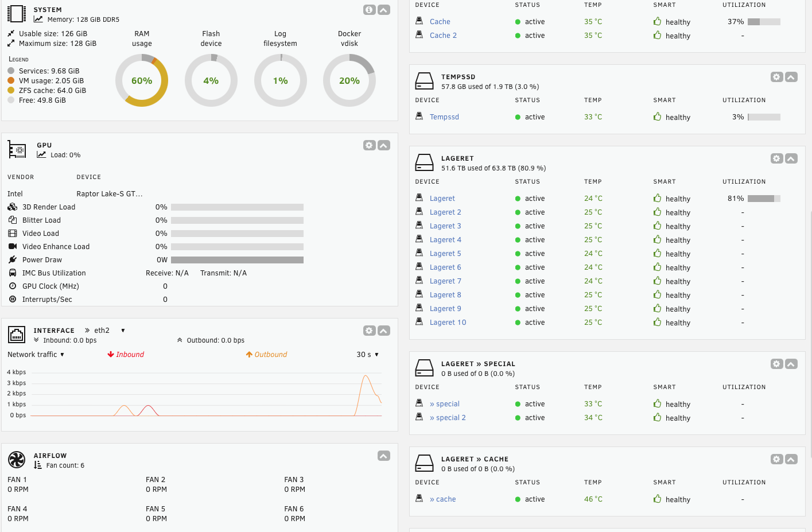Collapse the Airflow tile
Viewport: 812px width, 532px height.
coord(384,456)
